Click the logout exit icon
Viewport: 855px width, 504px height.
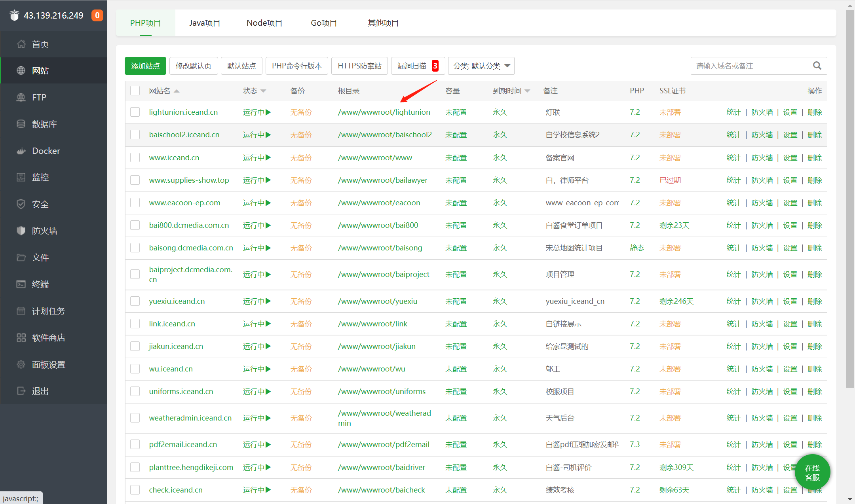pyautogui.click(x=21, y=391)
